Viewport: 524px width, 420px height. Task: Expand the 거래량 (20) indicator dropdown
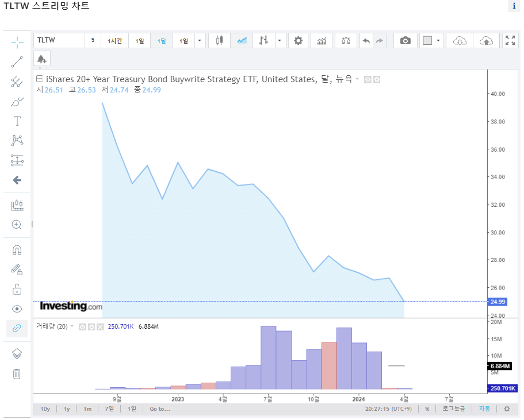pos(72,326)
